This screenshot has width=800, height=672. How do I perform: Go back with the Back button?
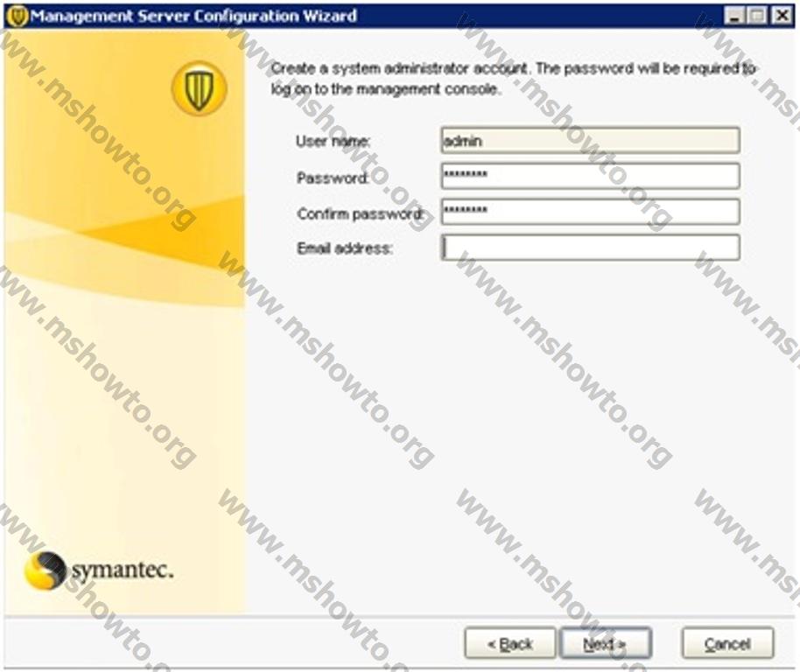coord(509,644)
